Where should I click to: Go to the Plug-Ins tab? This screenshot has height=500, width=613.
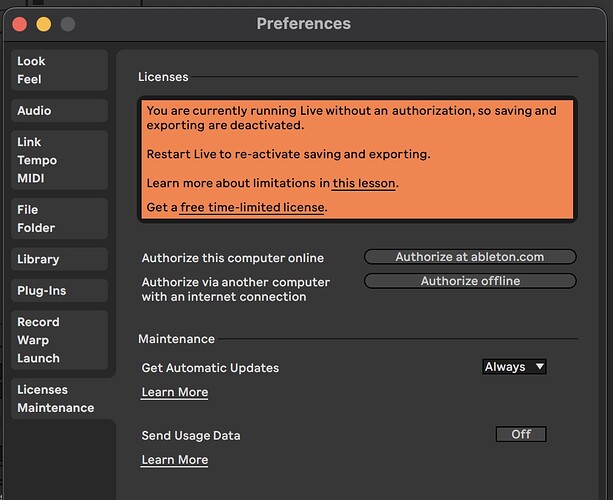[59, 291]
